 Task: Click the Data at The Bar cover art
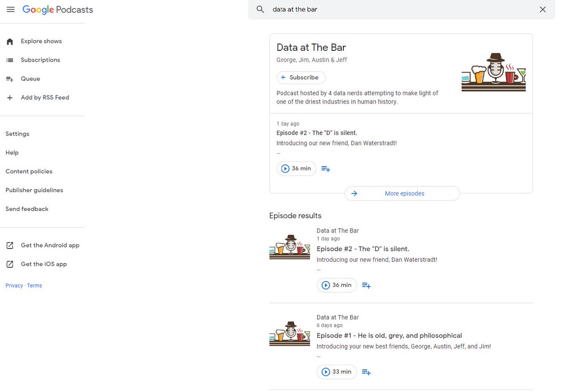point(493,72)
